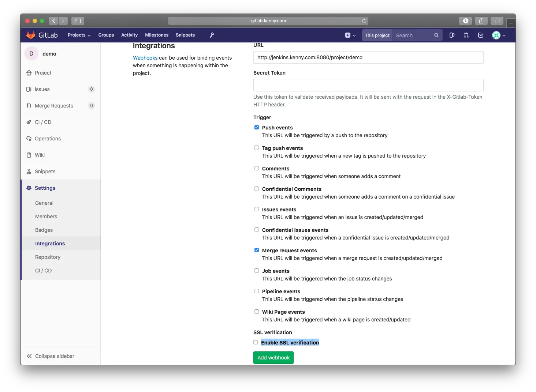Viewport: 536px width, 392px height.
Task: Click the search magnifier icon
Action: [x=436, y=35]
